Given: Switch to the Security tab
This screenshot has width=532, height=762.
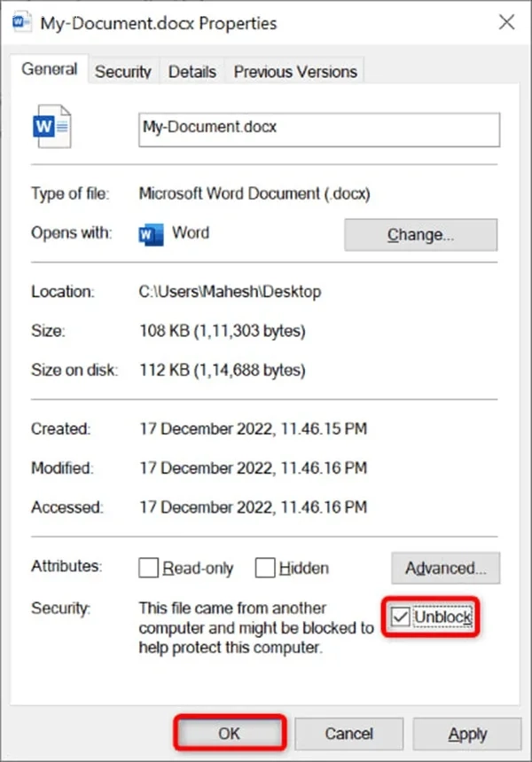Looking at the screenshot, I should 122,71.
